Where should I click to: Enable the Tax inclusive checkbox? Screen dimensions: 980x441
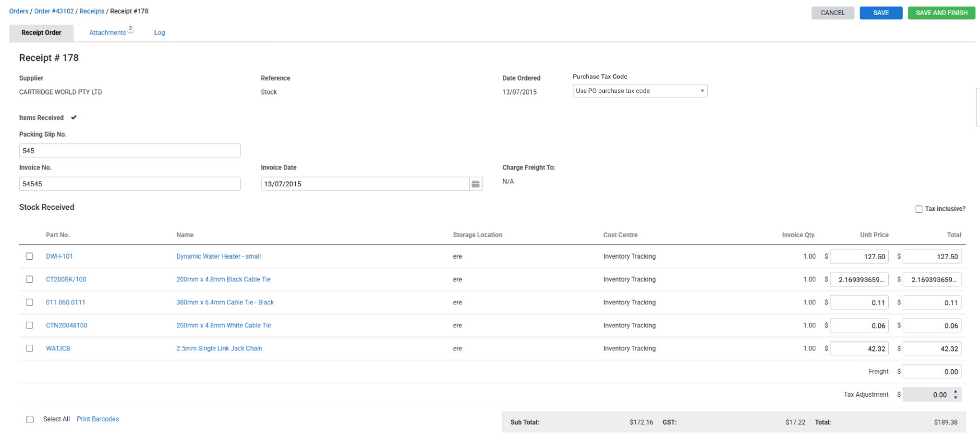919,209
